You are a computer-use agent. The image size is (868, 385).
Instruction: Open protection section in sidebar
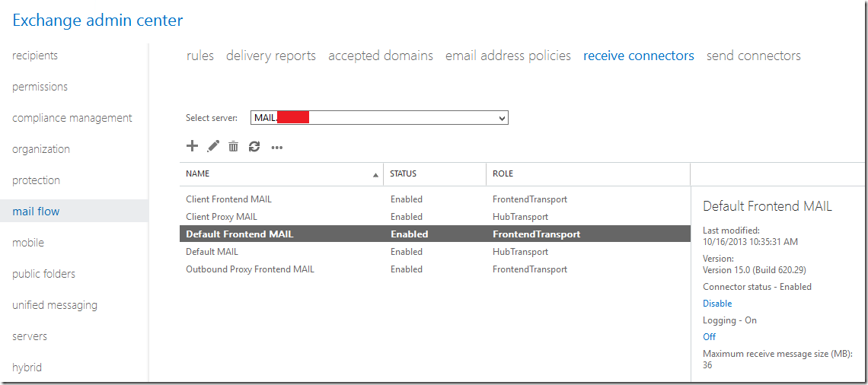point(36,180)
